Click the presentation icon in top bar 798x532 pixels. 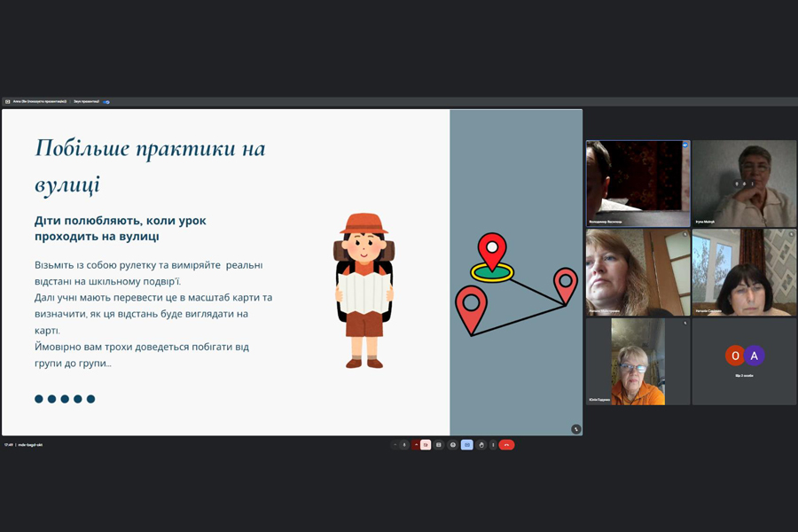pyautogui.click(x=7, y=102)
